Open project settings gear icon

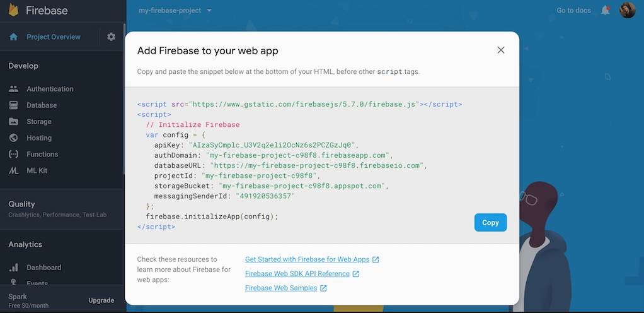(112, 37)
